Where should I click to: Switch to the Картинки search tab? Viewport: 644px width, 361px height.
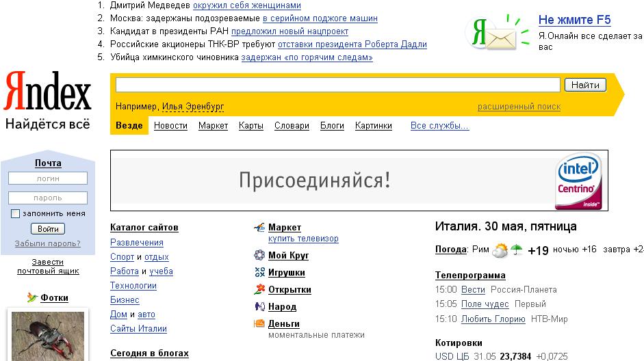point(374,126)
